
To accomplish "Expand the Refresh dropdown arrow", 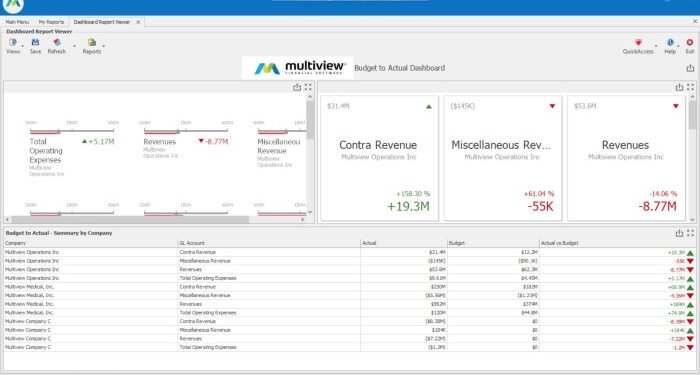I will (74, 46).
